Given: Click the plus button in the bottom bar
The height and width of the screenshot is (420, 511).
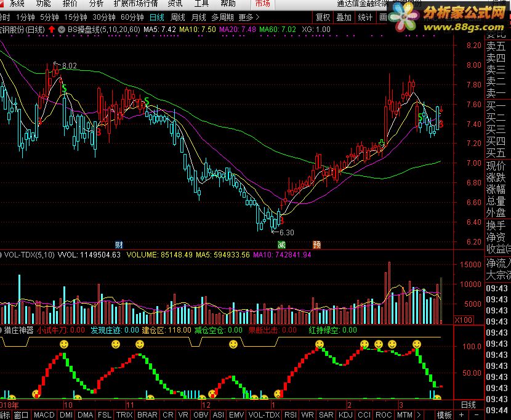Looking at the screenshot, I should point(462,415).
